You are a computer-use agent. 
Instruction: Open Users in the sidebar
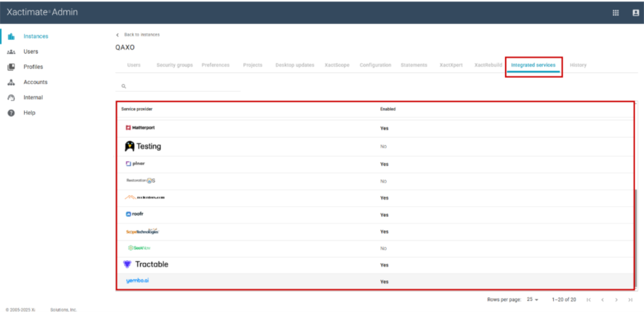click(31, 52)
